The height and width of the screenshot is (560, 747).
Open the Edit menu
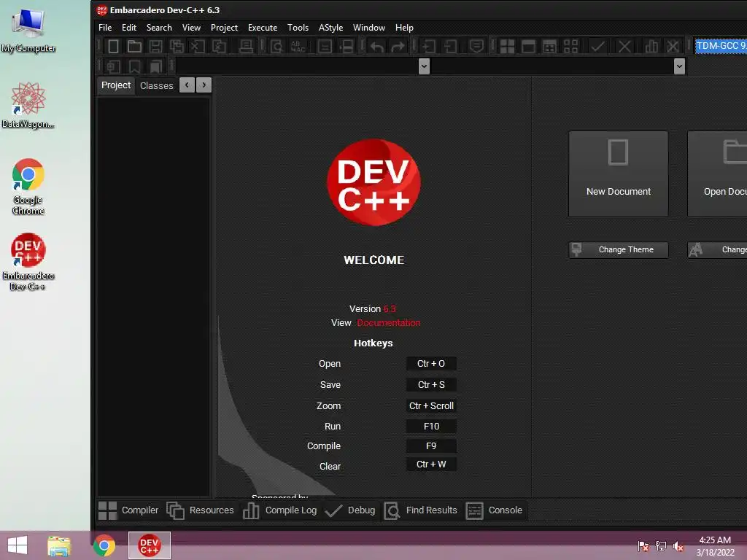click(128, 28)
